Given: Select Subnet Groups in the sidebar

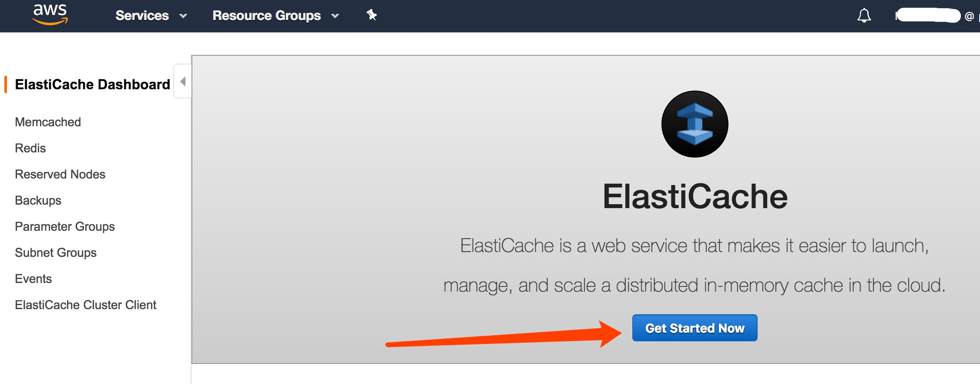Looking at the screenshot, I should 55,253.
